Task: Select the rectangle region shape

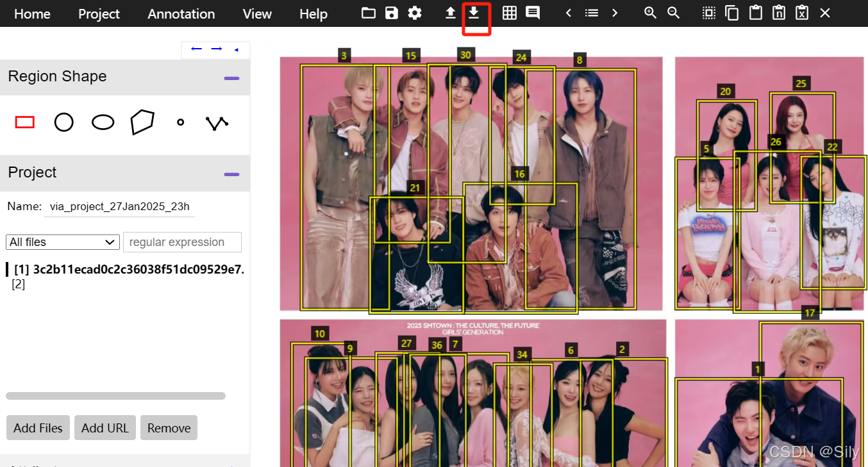Action: click(25, 122)
